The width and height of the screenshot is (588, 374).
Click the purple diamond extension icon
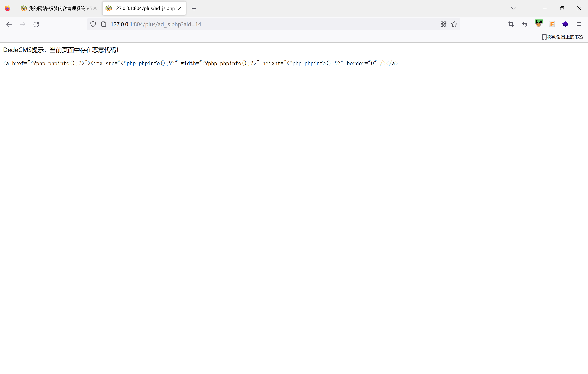(565, 24)
